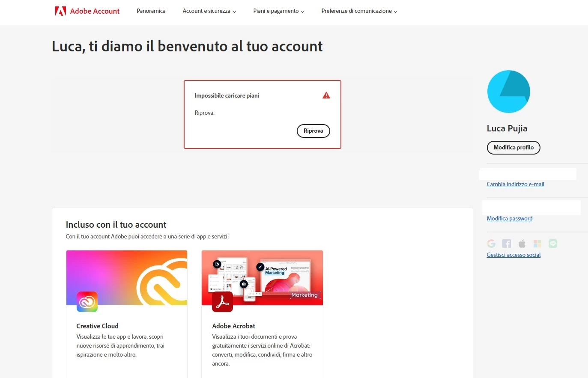Expand the Account e sicurezza menu
The height and width of the screenshot is (378, 588).
209,11
